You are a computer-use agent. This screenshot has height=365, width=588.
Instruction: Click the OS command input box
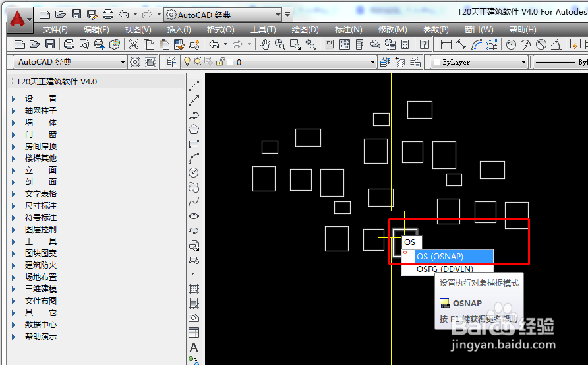(411, 242)
